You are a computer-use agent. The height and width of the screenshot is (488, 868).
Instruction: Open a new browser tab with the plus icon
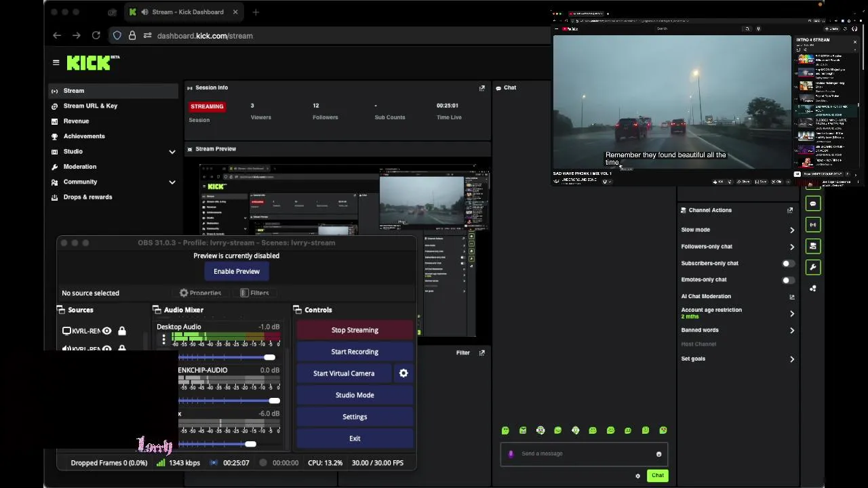256,12
